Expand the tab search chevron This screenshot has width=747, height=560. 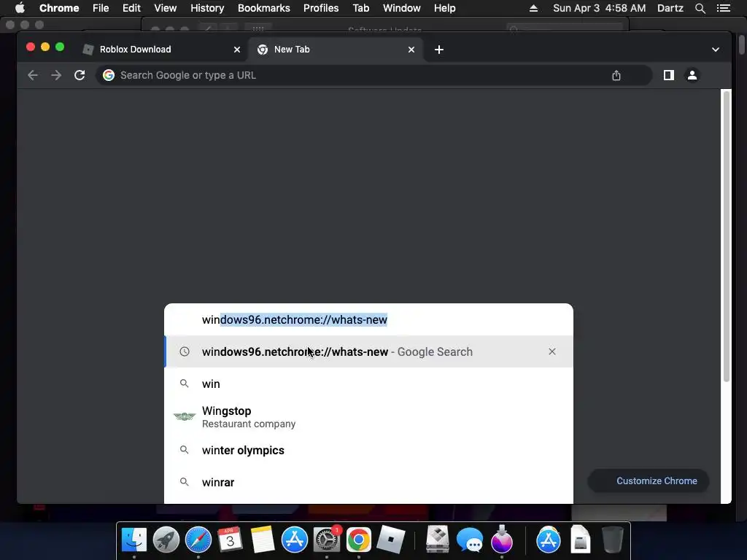pos(715,50)
